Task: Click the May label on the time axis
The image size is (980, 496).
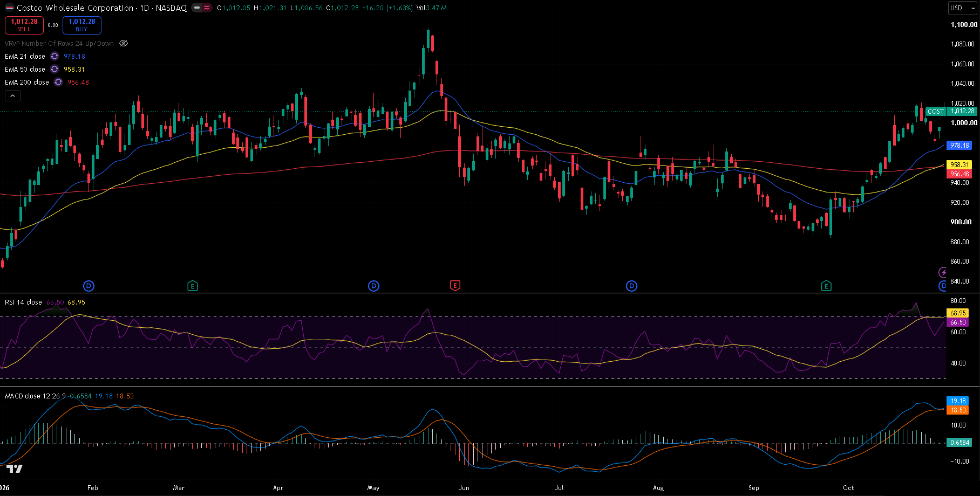Action: [373, 487]
